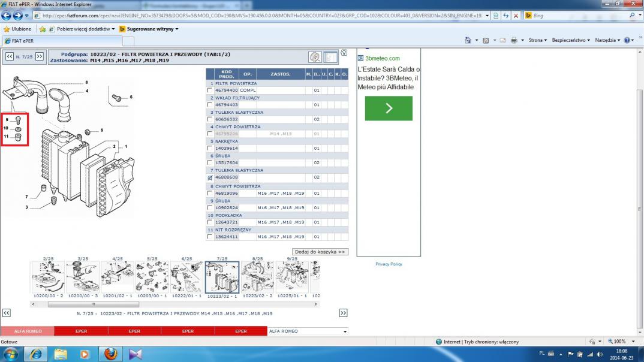Screen dimensions: 644x362
Task: Click the read mail icon
Action: [x=502, y=40]
